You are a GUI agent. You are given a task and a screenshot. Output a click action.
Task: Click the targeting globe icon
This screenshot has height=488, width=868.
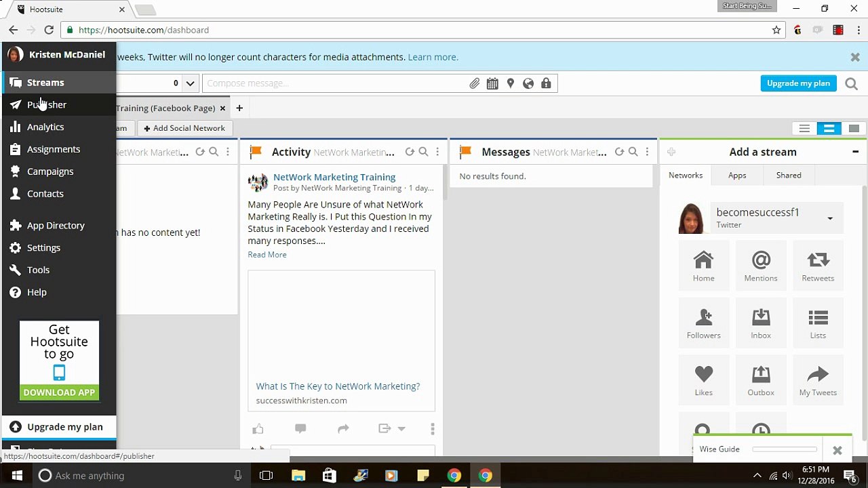[528, 83]
